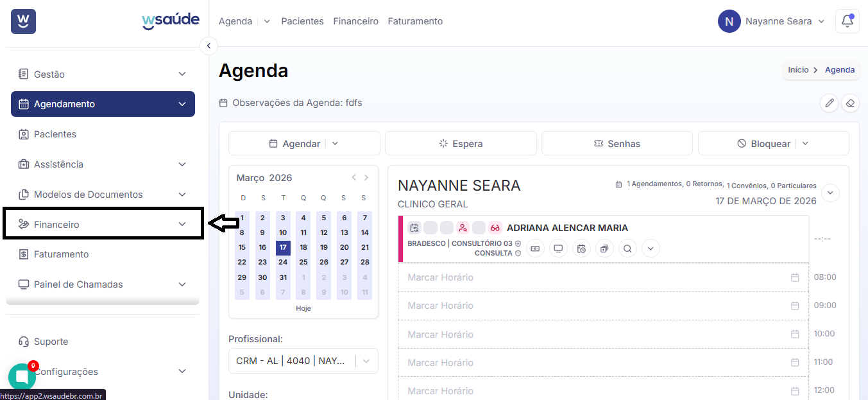
Task: Select day 10 in the calendar
Action: [283, 232]
